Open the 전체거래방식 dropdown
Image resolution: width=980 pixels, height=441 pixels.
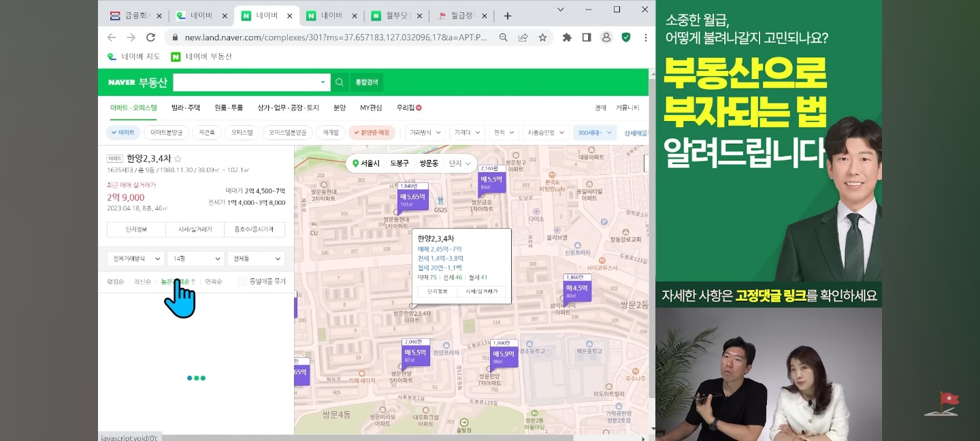tap(136, 259)
